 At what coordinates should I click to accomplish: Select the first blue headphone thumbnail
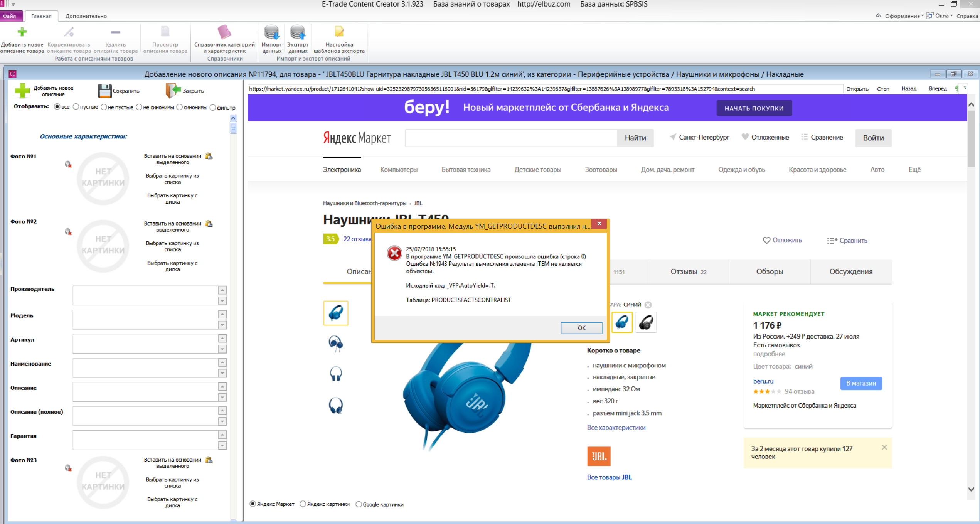336,313
